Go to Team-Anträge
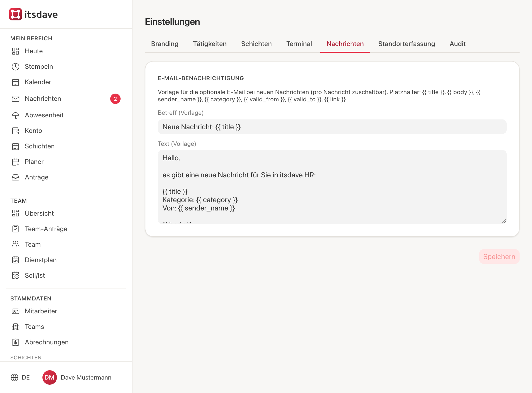This screenshot has height=393, width=532. (66, 229)
